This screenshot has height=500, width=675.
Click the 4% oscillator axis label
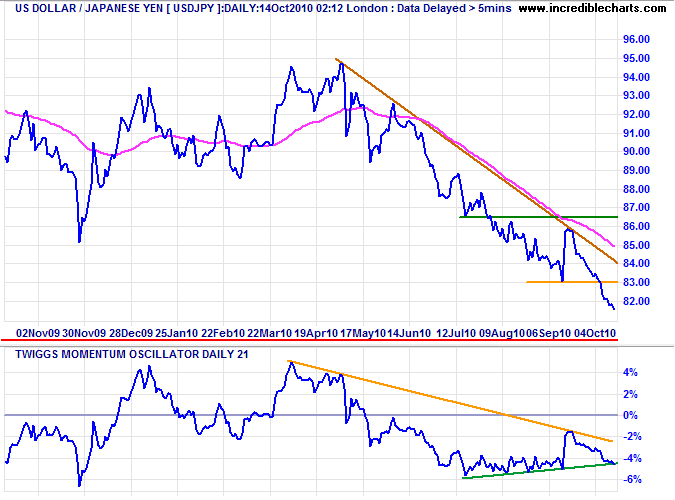coord(630,373)
